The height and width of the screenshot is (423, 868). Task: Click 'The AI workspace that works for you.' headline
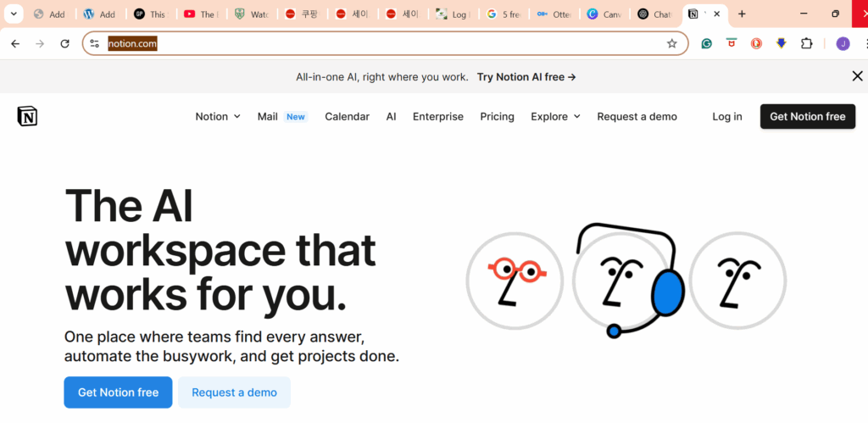pyautogui.click(x=220, y=249)
